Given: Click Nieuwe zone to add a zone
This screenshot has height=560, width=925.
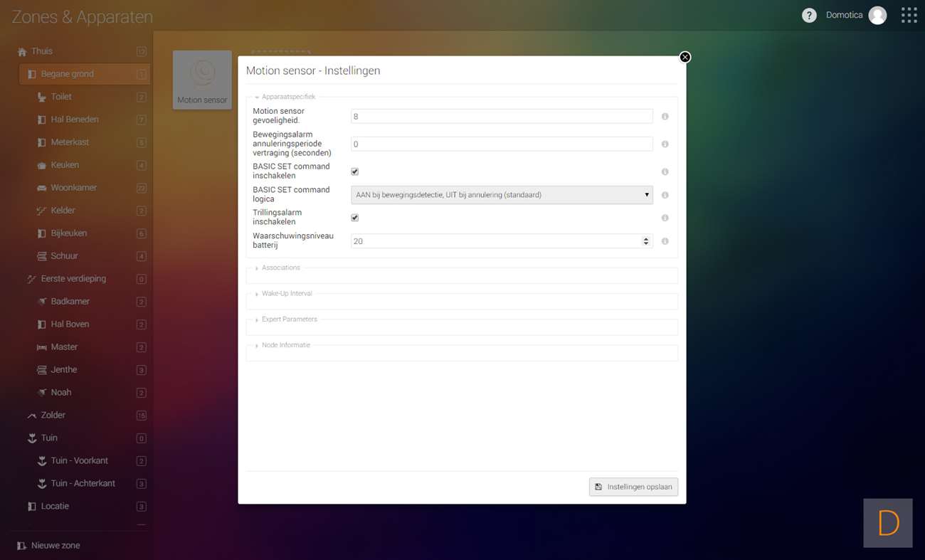Looking at the screenshot, I should tap(48, 546).
